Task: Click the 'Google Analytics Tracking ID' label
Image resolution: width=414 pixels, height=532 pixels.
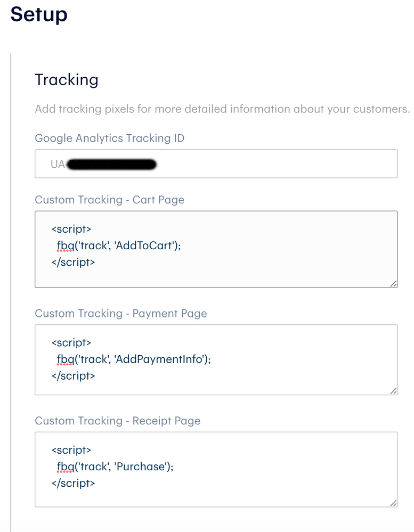Action: (109, 138)
